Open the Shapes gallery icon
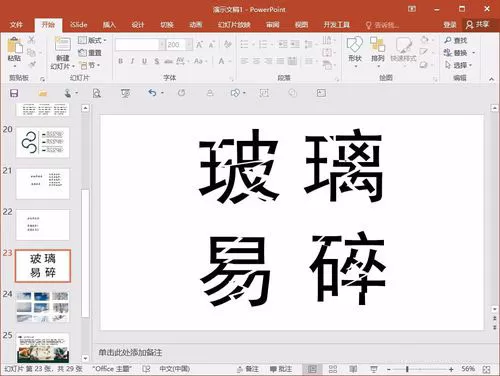This screenshot has width=500, height=376. [x=354, y=45]
